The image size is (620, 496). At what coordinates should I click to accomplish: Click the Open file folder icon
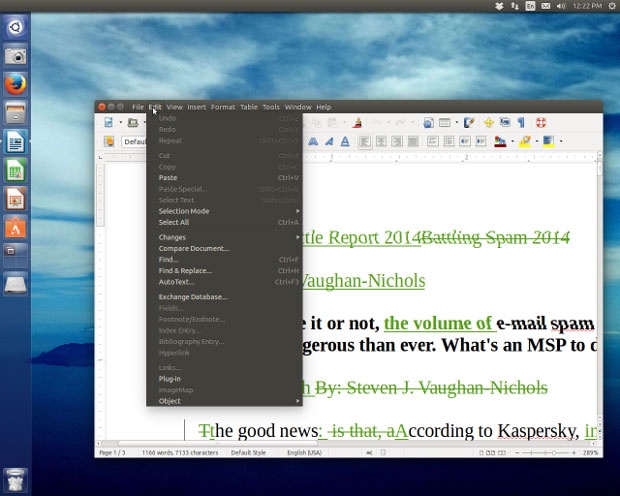pyautogui.click(x=133, y=123)
